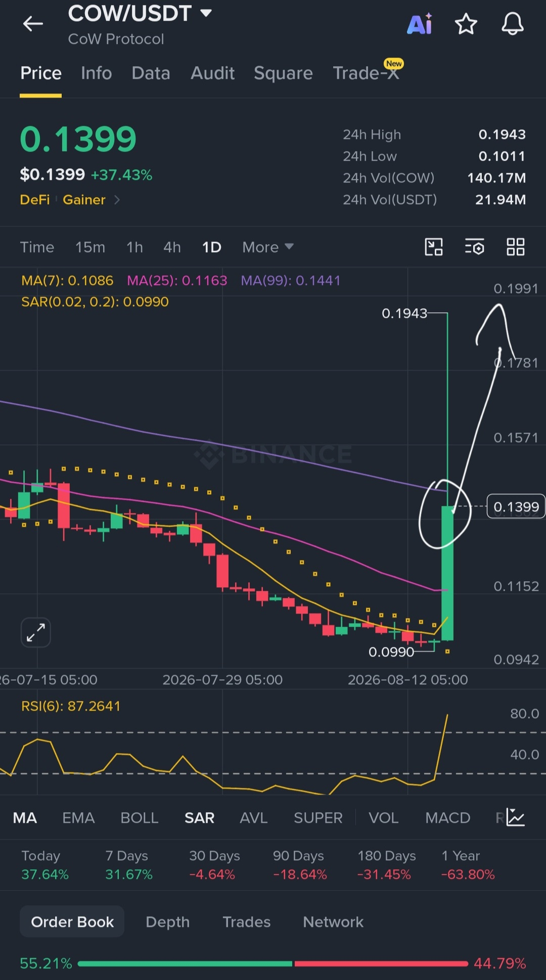The height and width of the screenshot is (980, 546).
Task: Tap the 30 Days -4.64% performance
Action: pos(214,865)
